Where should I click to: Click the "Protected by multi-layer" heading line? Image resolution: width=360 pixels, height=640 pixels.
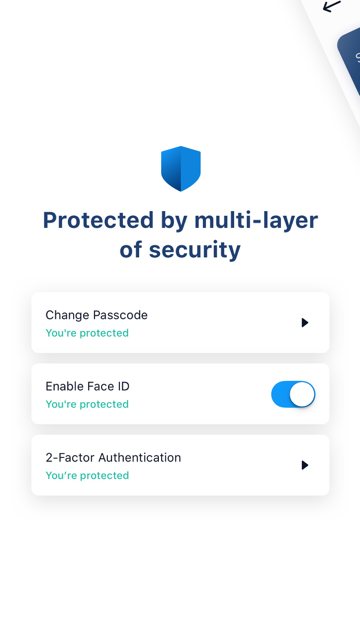(180, 221)
